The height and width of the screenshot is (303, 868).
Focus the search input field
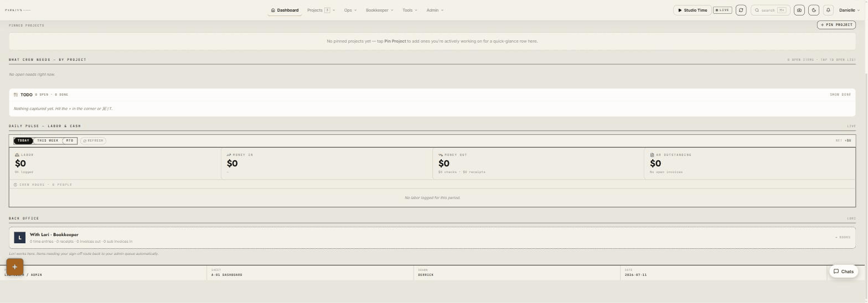point(770,10)
